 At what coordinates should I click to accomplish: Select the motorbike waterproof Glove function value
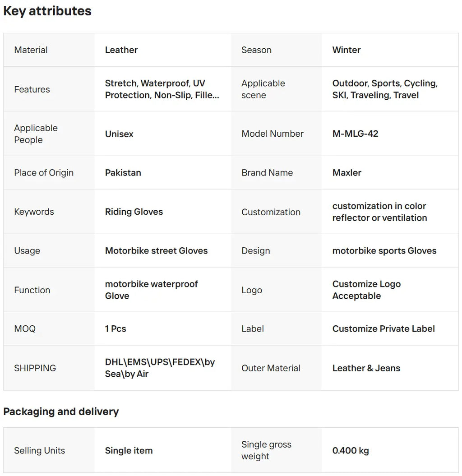click(151, 290)
